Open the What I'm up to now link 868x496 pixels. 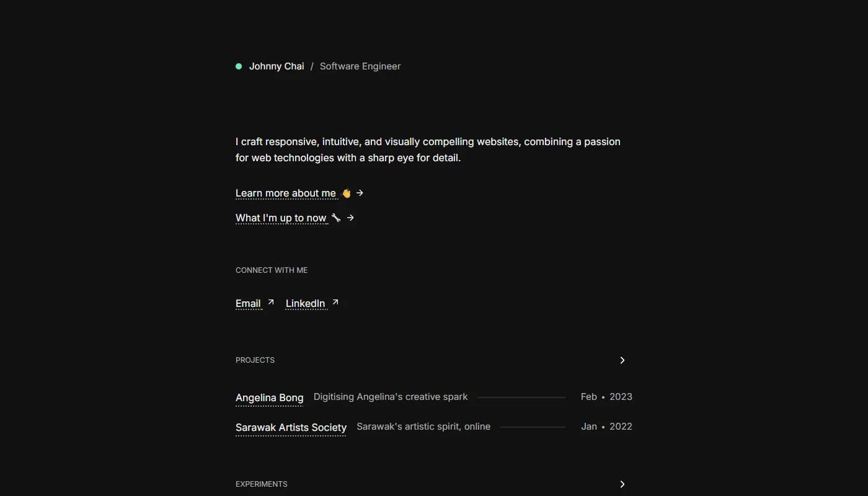click(281, 218)
